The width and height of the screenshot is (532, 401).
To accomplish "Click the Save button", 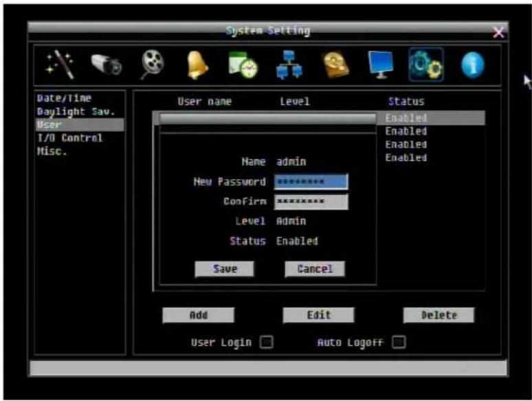I will (224, 268).
